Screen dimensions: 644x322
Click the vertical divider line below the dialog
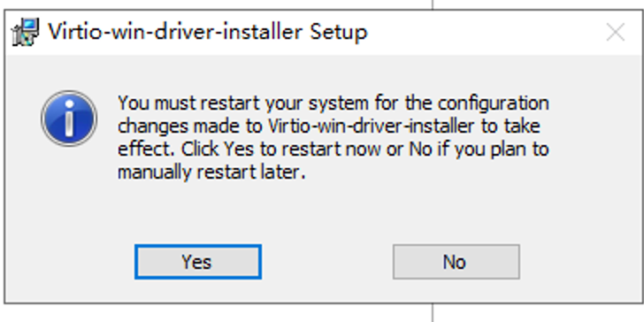tap(433, 313)
